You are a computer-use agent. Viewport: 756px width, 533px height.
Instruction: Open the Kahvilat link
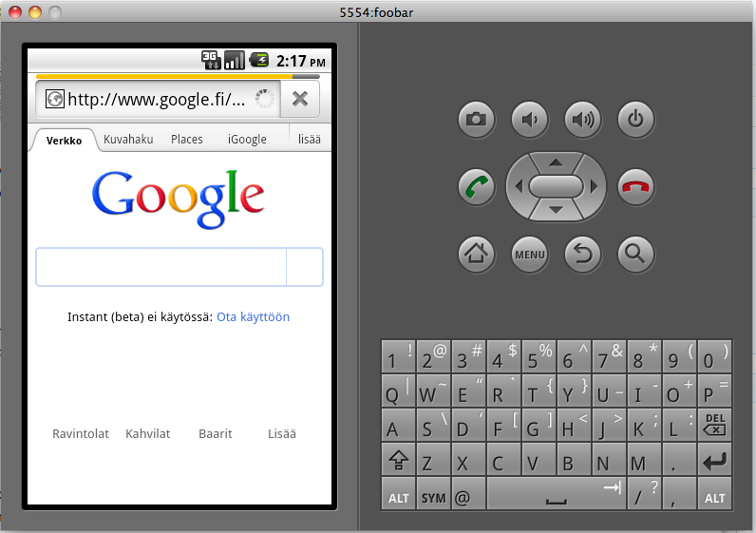coord(147,433)
